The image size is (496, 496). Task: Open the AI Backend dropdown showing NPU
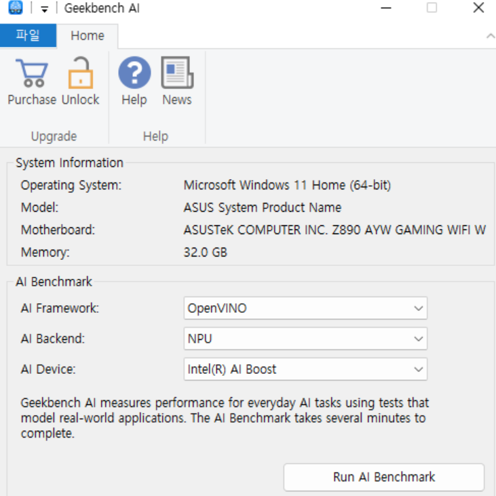(x=305, y=339)
